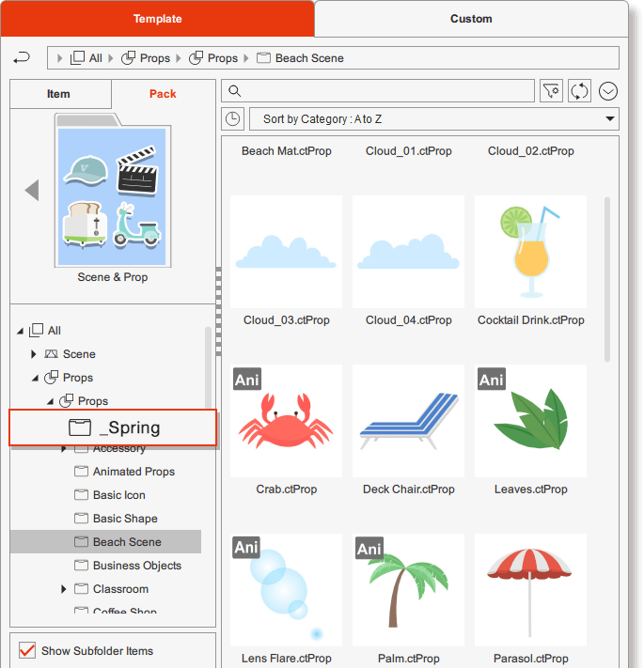
Task: Click the Props icon in breadcrumb path
Action: point(130,58)
